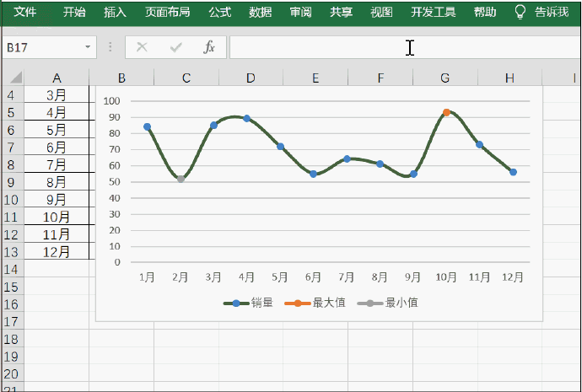This screenshot has height=392, width=582.
Task: Click the Name Box showing B17
Action: (49, 47)
